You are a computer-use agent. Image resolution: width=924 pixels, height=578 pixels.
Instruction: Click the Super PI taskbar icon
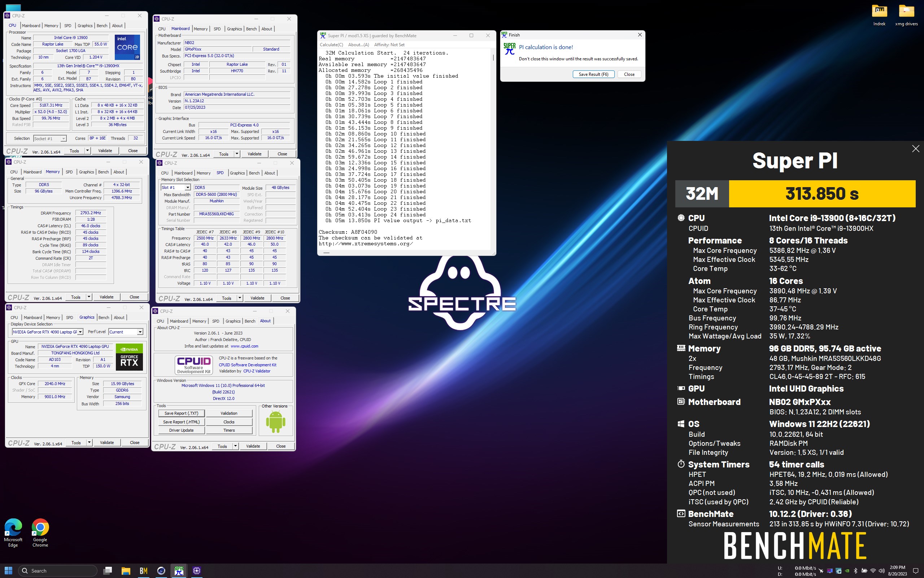(179, 570)
